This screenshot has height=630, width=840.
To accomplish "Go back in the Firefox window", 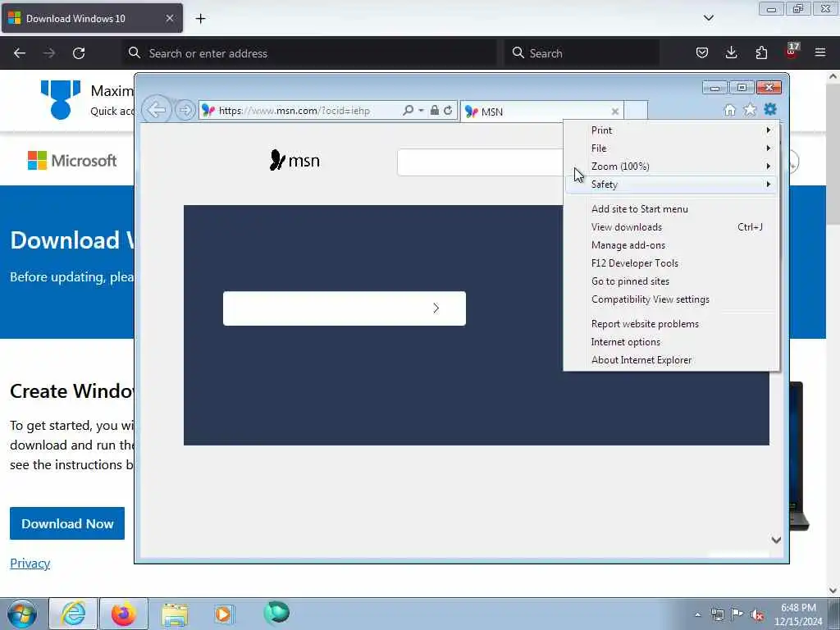I will pos(20,53).
